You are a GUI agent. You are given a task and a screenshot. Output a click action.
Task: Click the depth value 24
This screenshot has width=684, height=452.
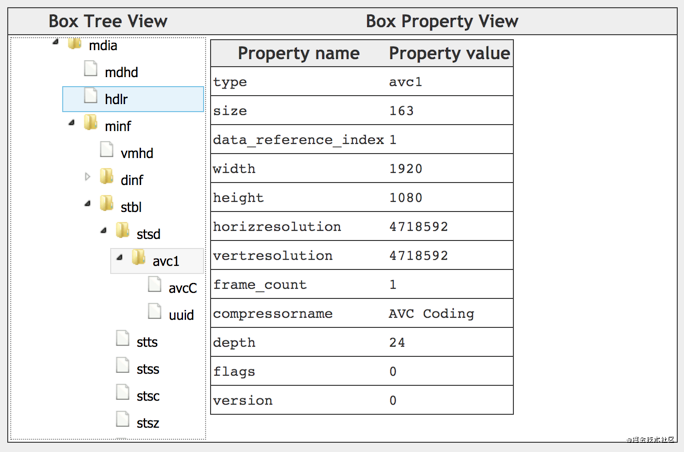(x=397, y=342)
